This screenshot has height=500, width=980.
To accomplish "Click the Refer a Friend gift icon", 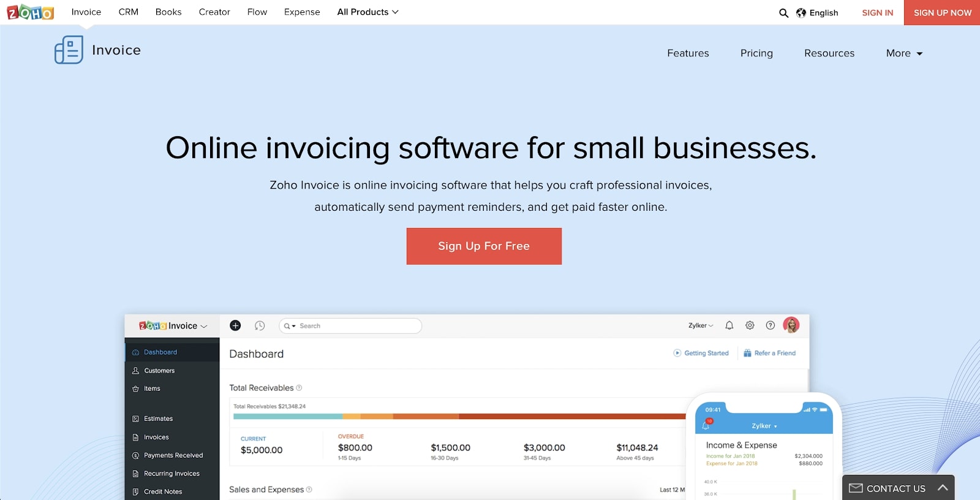I will (747, 353).
